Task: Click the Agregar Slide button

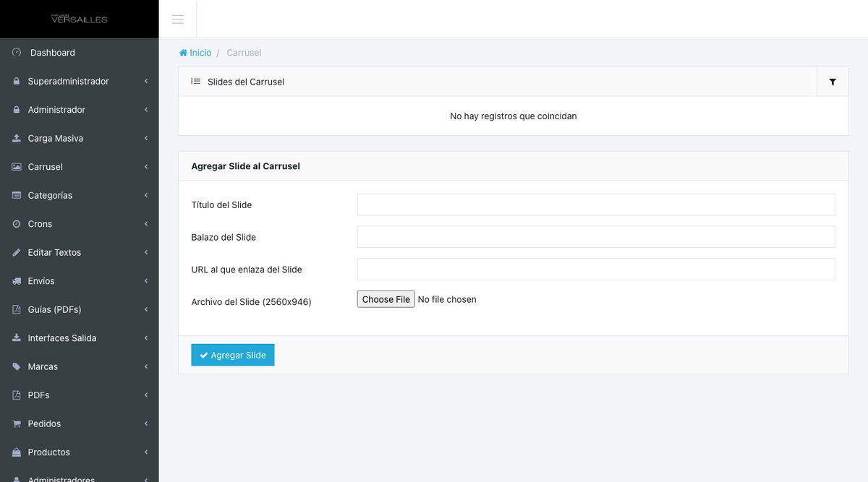Action: click(233, 355)
